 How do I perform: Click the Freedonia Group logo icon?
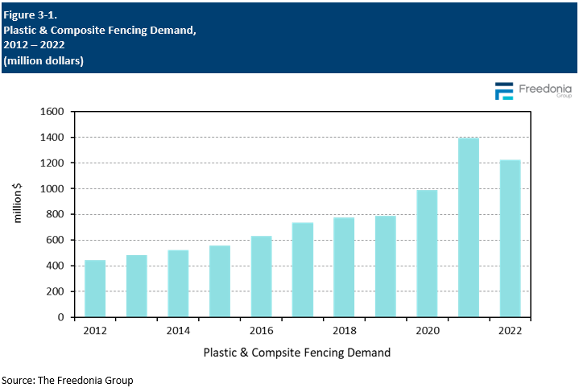pos(504,91)
